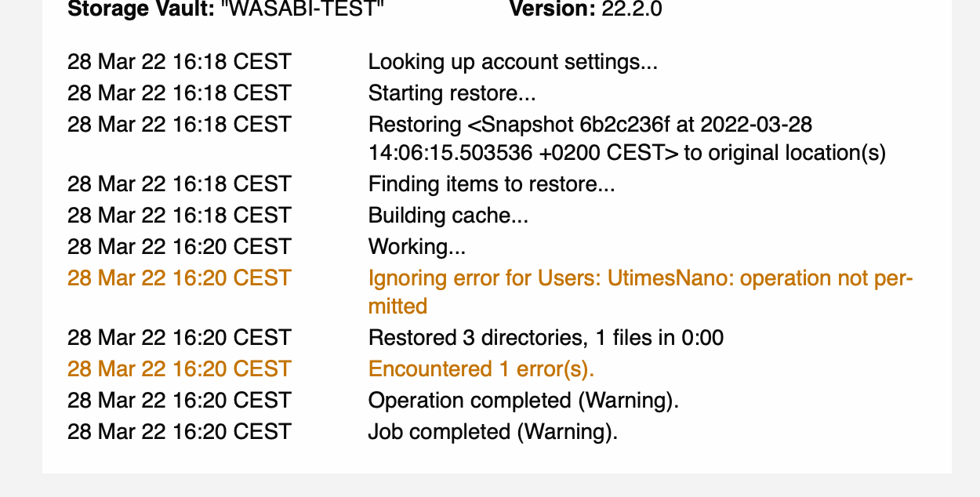Click the timestamp next to "Building cache..."
Image resolution: width=980 pixels, height=497 pixels.
pyautogui.click(x=180, y=216)
